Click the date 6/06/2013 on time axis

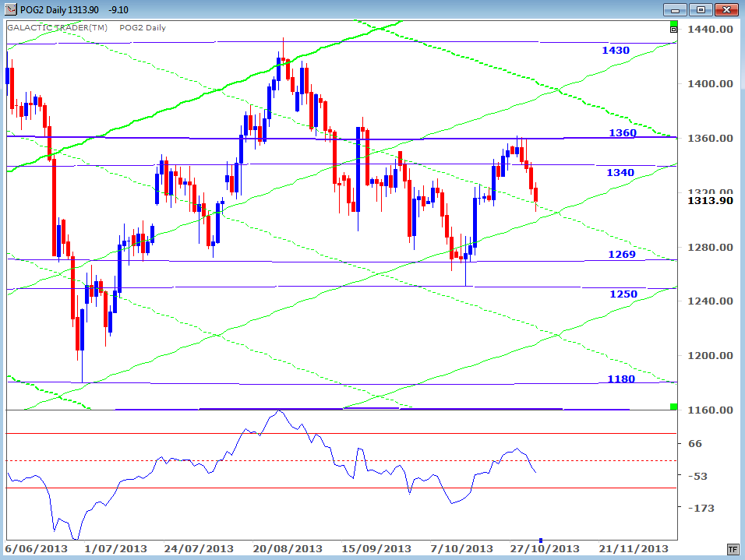36,548
